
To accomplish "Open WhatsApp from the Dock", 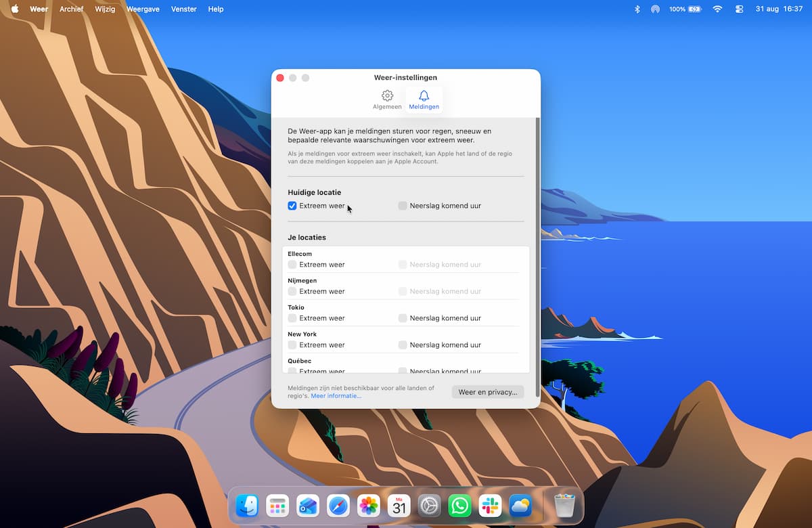I will [460, 506].
